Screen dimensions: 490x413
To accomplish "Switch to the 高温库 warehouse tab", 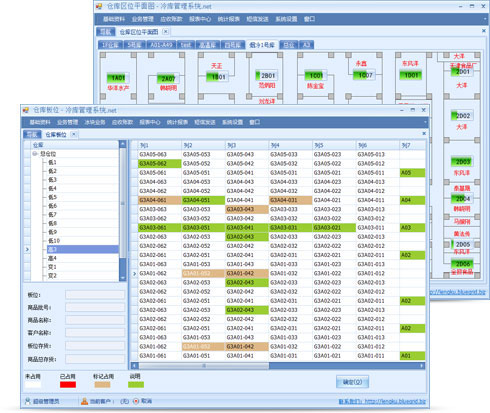I will (208, 45).
